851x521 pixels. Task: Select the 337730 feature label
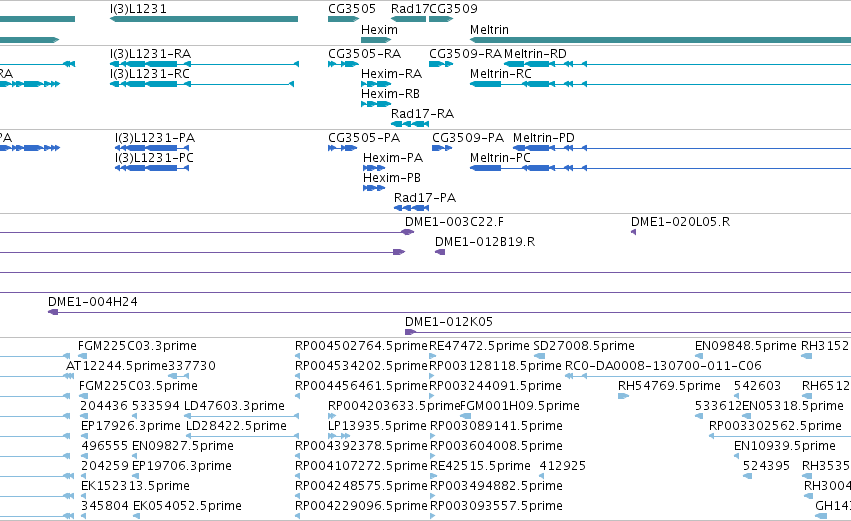pyautogui.click(x=192, y=366)
